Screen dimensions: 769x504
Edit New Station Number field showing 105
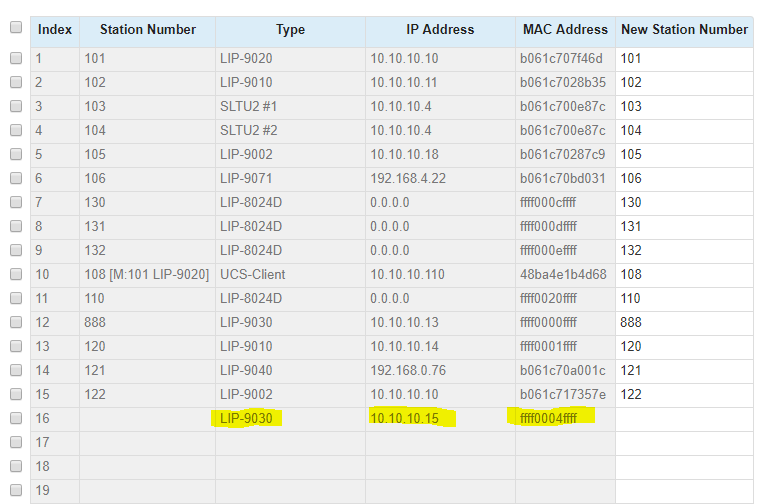pos(684,155)
